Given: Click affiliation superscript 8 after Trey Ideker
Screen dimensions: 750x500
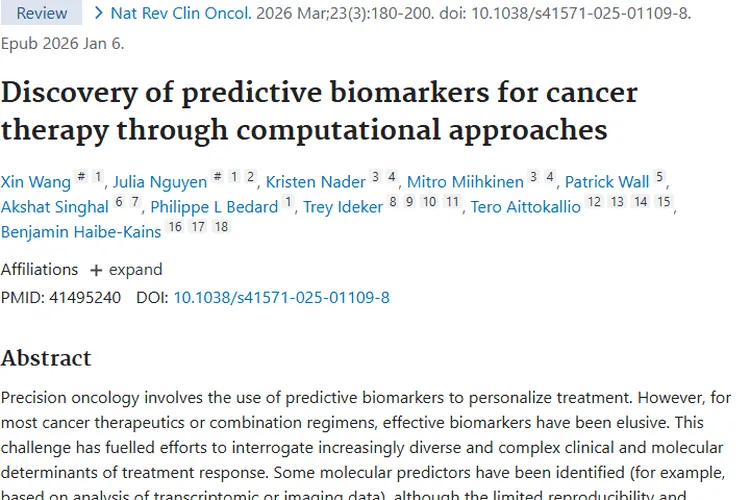Looking at the screenshot, I should pyautogui.click(x=393, y=203).
